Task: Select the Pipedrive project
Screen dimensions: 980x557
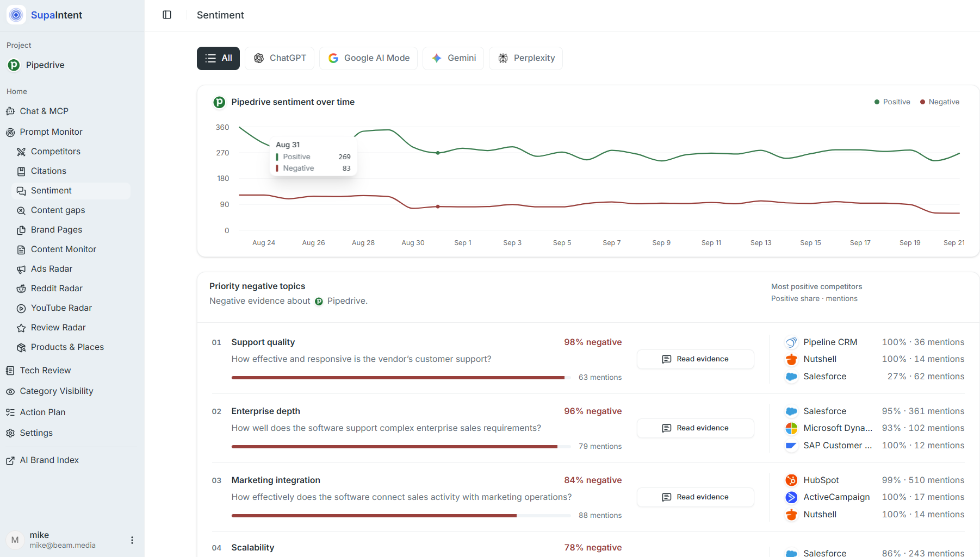Action: 36,65
